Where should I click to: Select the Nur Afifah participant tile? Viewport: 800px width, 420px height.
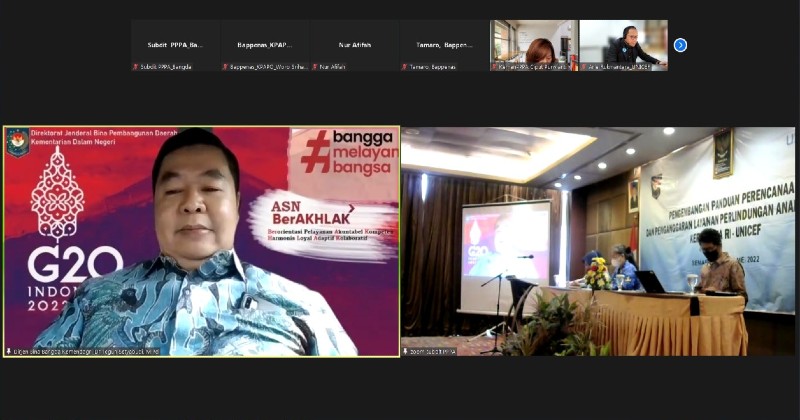coord(355,45)
